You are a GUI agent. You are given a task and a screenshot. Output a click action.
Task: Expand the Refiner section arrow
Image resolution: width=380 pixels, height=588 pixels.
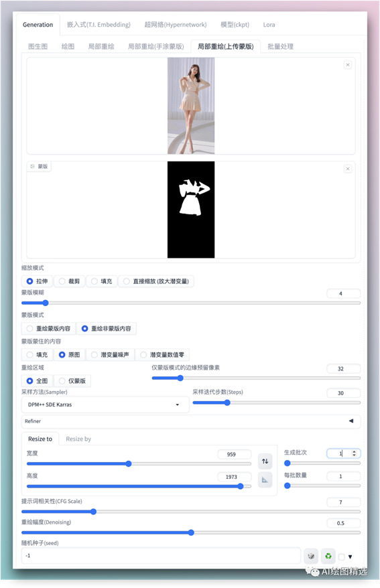click(x=351, y=421)
